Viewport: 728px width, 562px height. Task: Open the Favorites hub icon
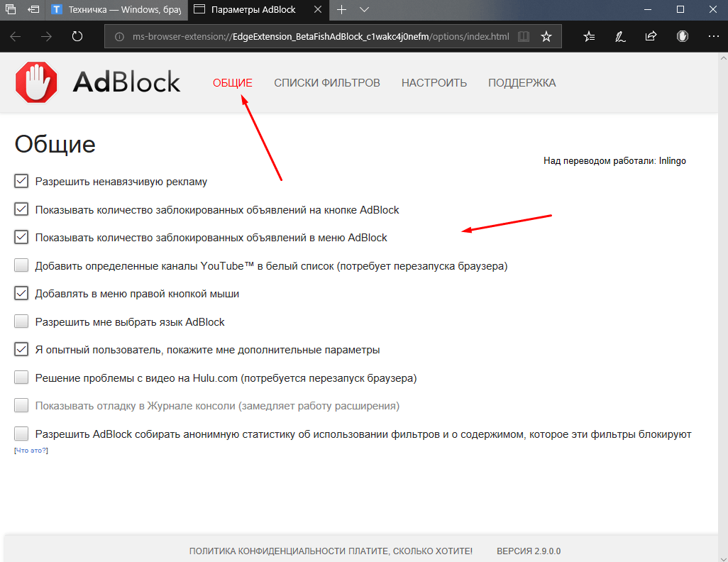589,36
